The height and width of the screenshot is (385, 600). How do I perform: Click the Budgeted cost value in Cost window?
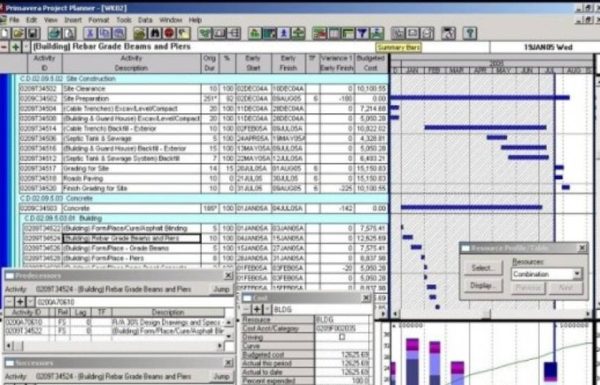click(x=342, y=355)
